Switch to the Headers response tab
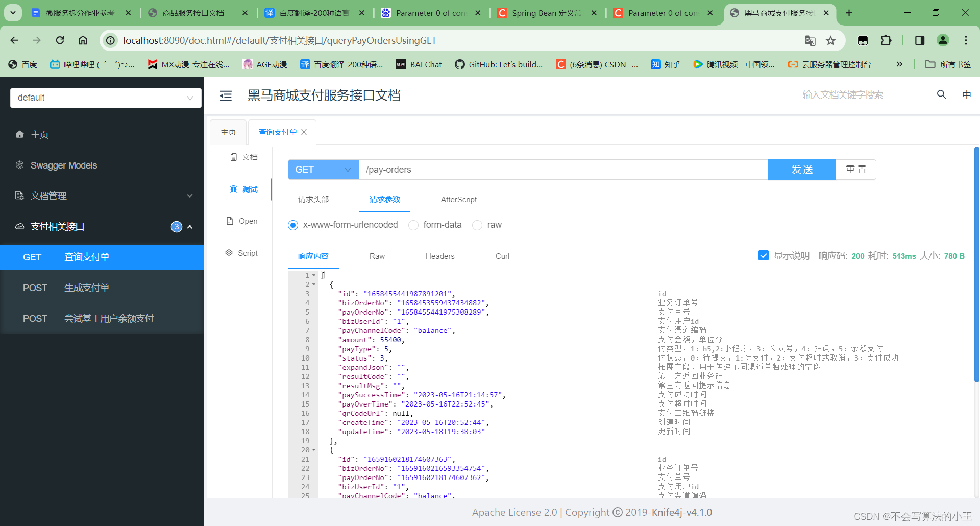Screen dimensions: 980x526 (440, 256)
